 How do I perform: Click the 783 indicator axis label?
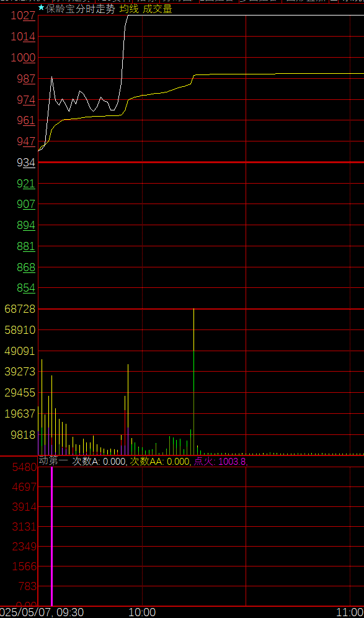point(27,586)
